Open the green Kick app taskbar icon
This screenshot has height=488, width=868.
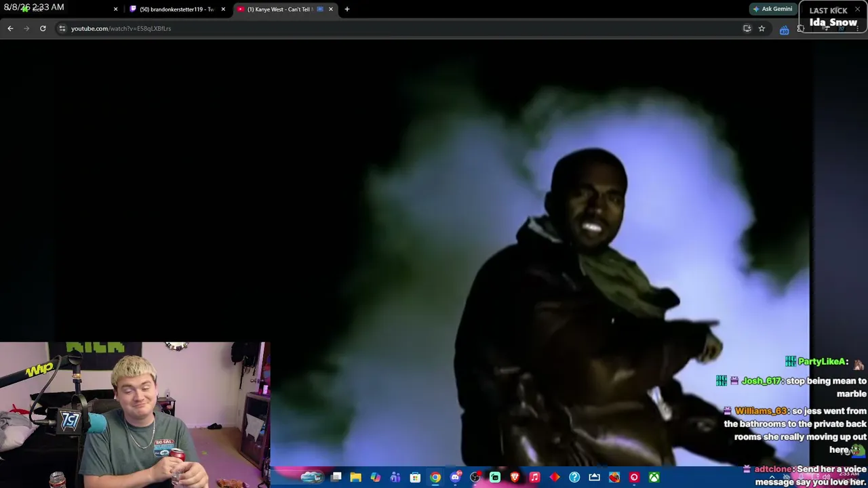[495, 477]
